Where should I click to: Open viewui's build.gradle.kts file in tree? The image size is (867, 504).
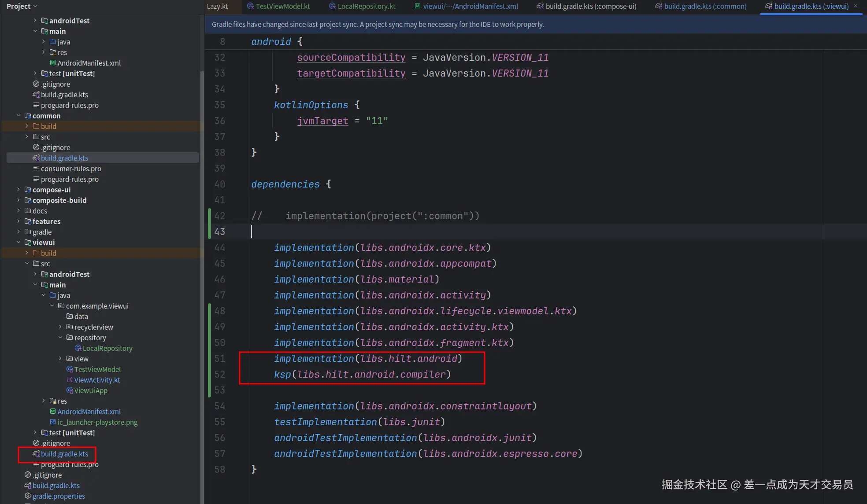(64, 454)
